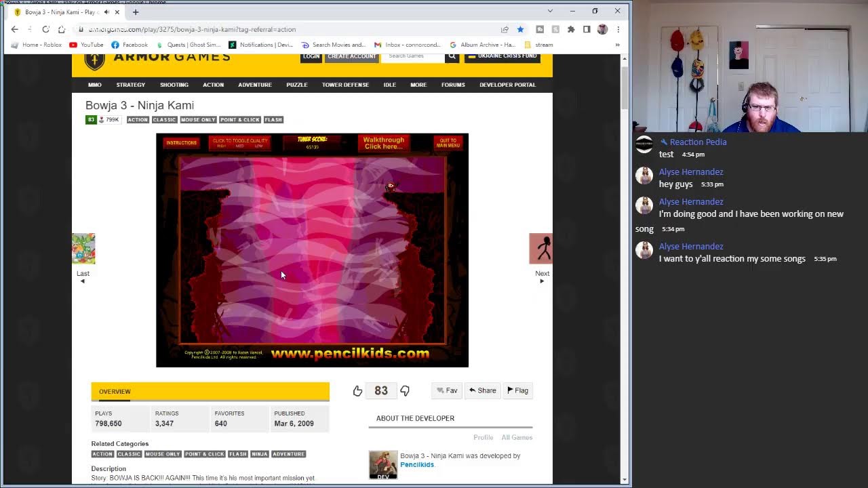The image size is (868, 488).
Task: Open the Chrome profile avatar
Action: pos(602,29)
